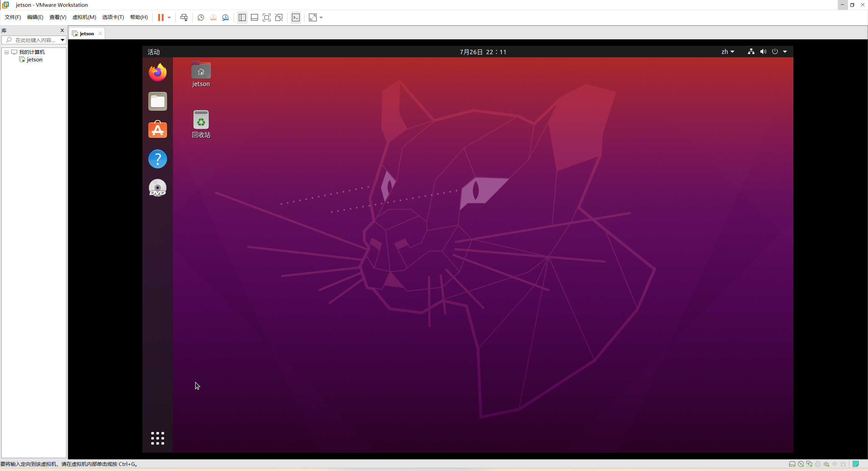
Task: Toggle the library sidebar view button
Action: (x=242, y=18)
